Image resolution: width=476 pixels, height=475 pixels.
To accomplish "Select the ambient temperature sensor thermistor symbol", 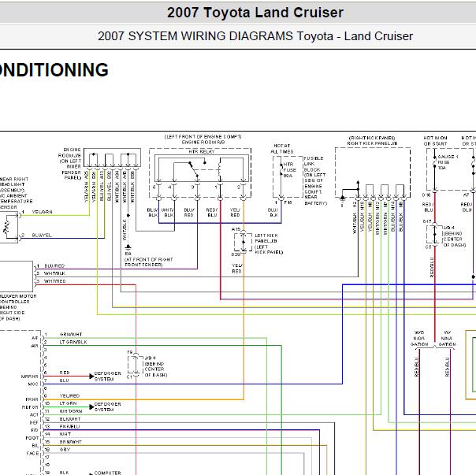I will (x=6, y=227).
